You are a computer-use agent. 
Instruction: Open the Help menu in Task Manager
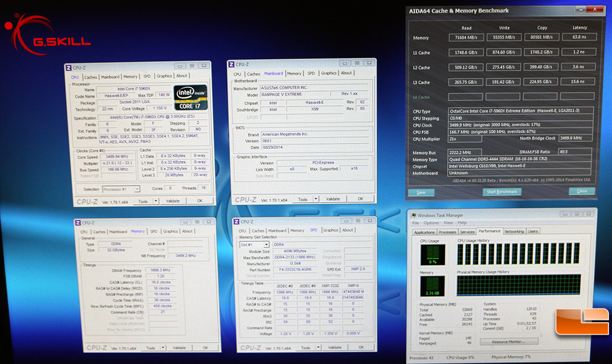462,222
